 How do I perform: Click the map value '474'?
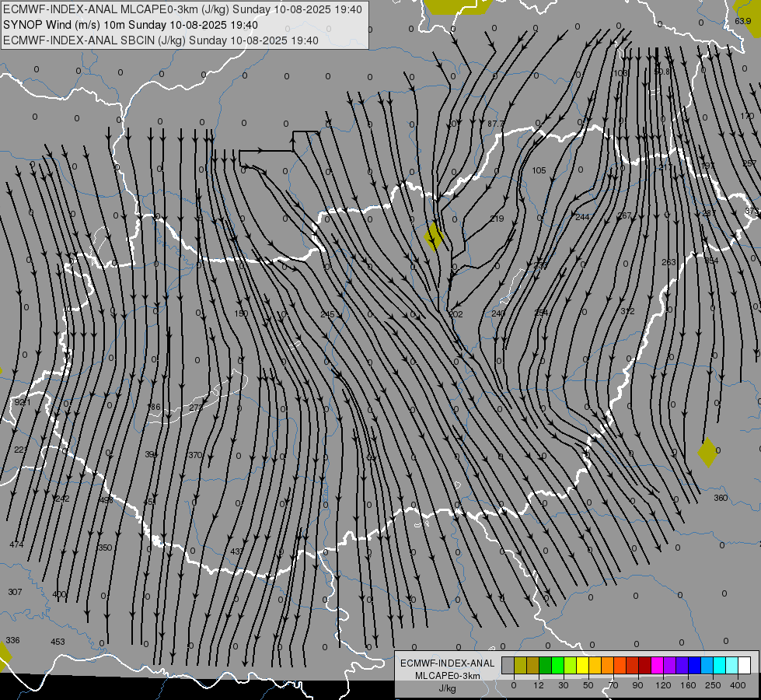tap(16, 544)
